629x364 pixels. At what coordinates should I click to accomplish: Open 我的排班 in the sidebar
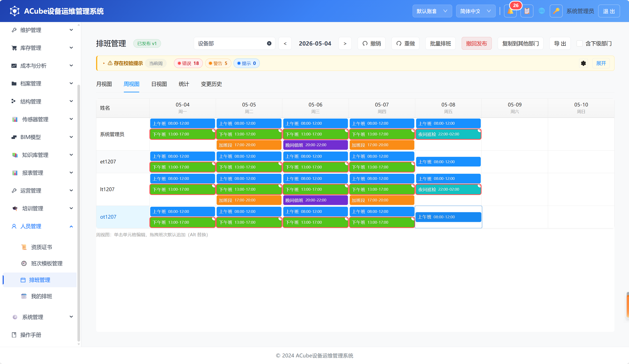(x=41, y=296)
